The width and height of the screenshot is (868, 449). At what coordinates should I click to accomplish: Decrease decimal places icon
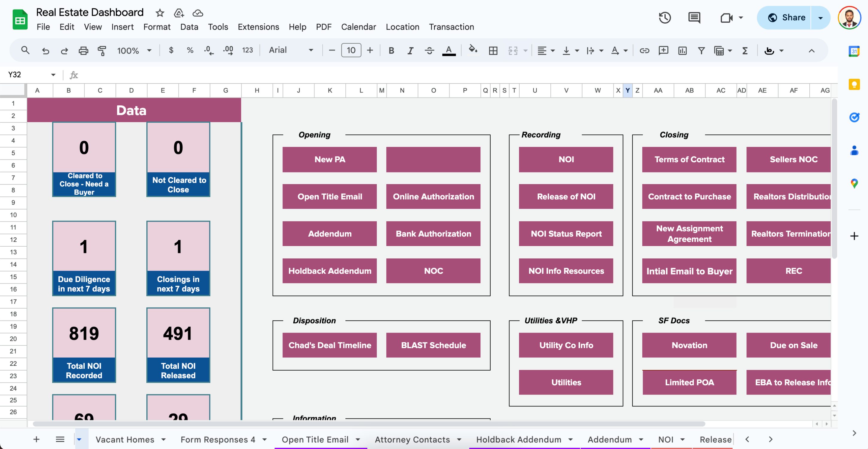(209, 51)
